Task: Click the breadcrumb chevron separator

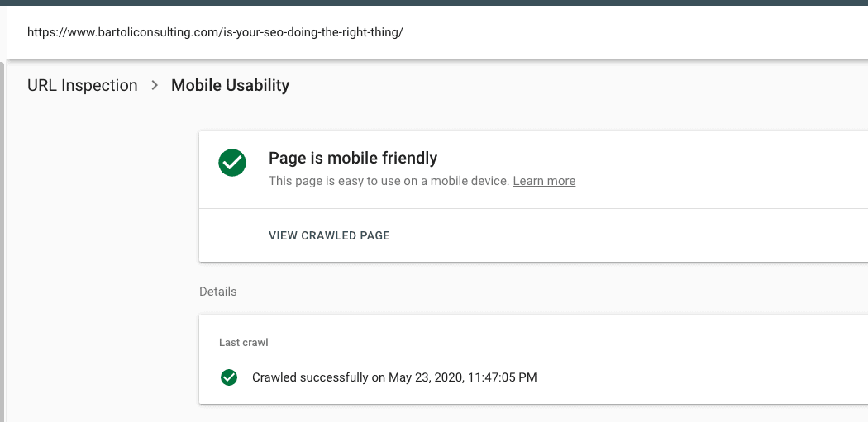Action: 155,85
